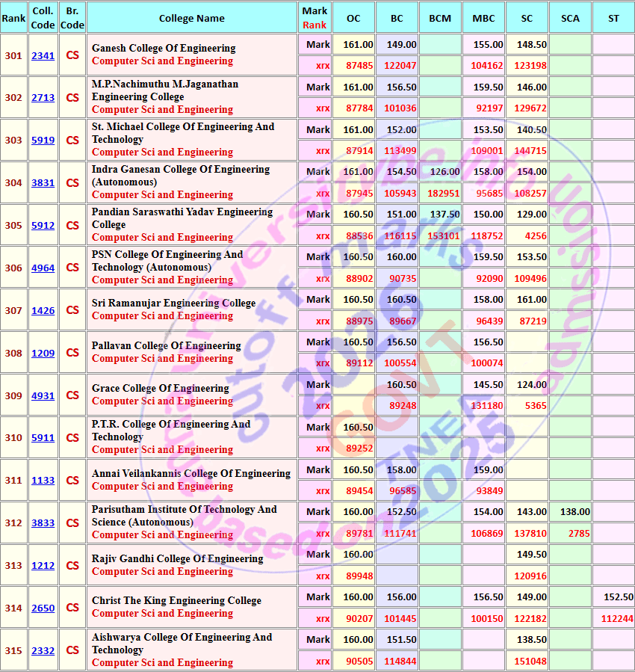Click the MBC column header
Viewport: 635px width, 672px height.
[484, 18]
